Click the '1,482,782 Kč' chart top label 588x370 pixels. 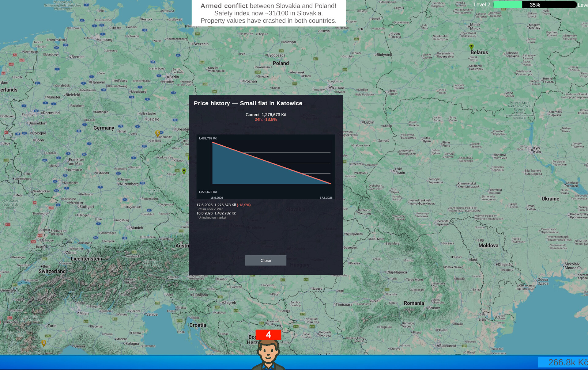[208, 138]
